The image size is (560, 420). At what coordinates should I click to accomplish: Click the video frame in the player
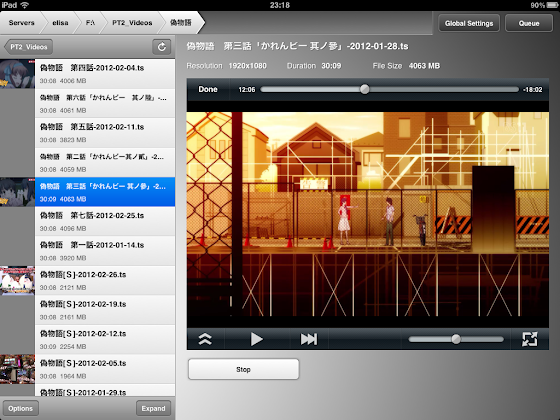point(368,214)
